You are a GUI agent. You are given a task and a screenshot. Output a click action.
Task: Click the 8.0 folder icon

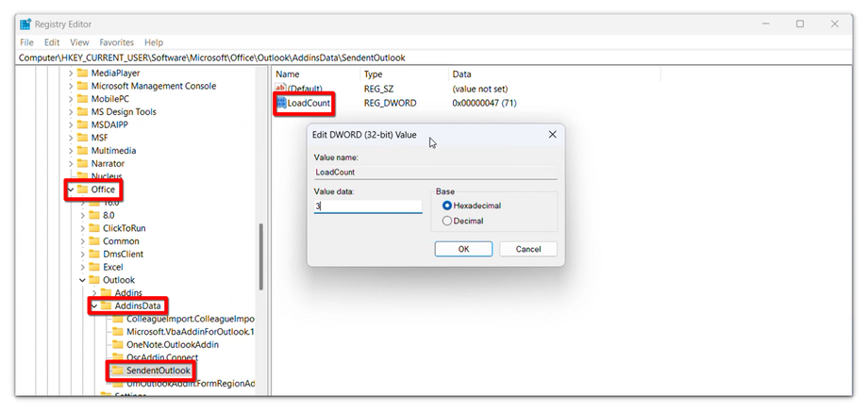[94, 215]
